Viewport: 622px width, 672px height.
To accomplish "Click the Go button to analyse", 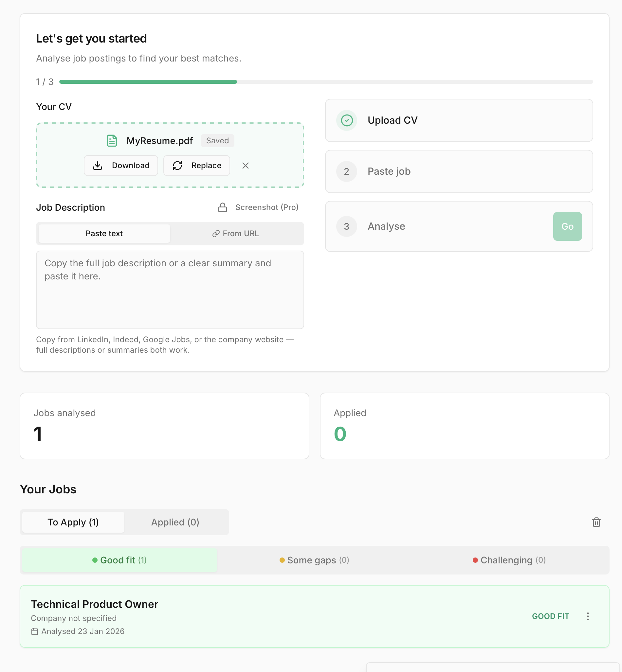I will (x=567, y=226).
